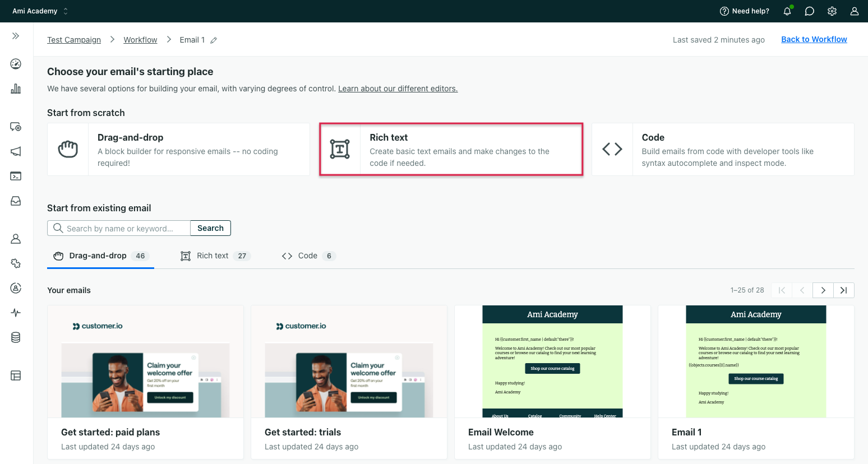868x464 pixels.
Task: Open Data database icon in sidebar
Action: click(16, 337)
